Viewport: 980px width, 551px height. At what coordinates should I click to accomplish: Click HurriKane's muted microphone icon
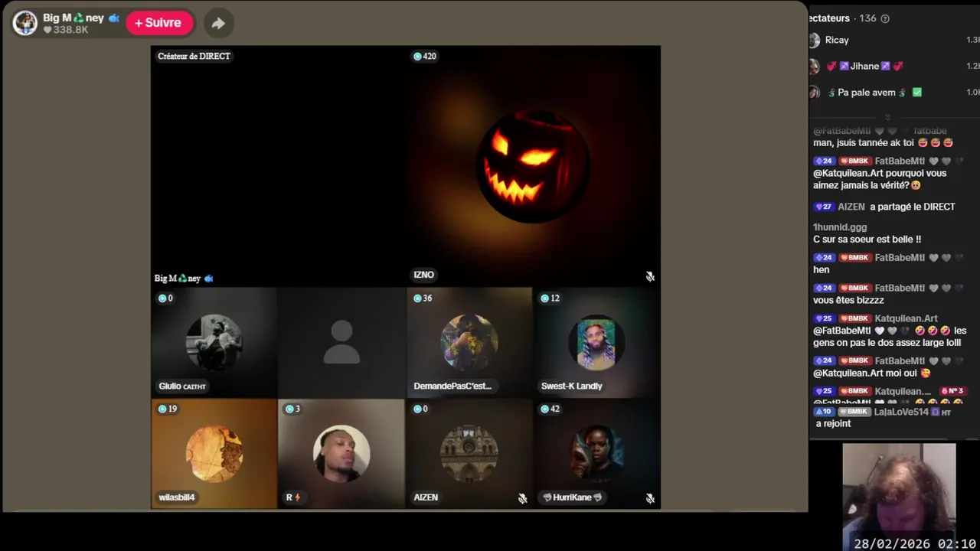click(x=650, y=498)
